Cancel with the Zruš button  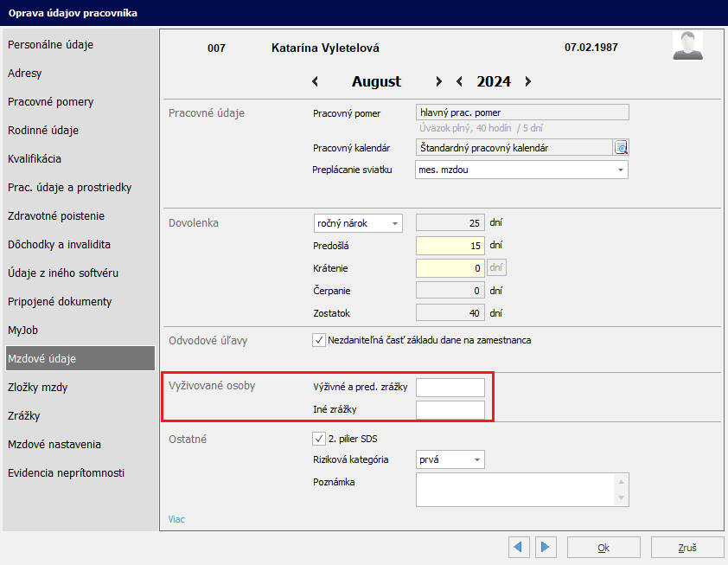tap(687, 548)
